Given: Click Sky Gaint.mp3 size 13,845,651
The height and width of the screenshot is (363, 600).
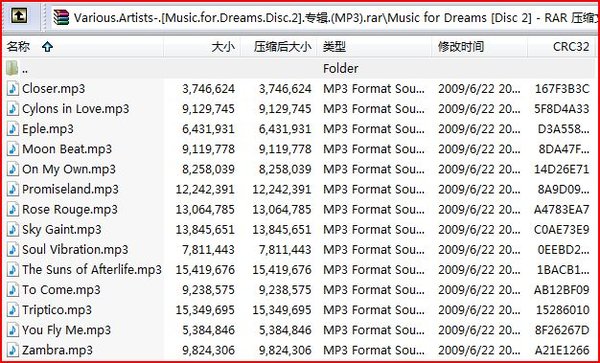Looking at the screenshot, I should (x=205, y=230).
